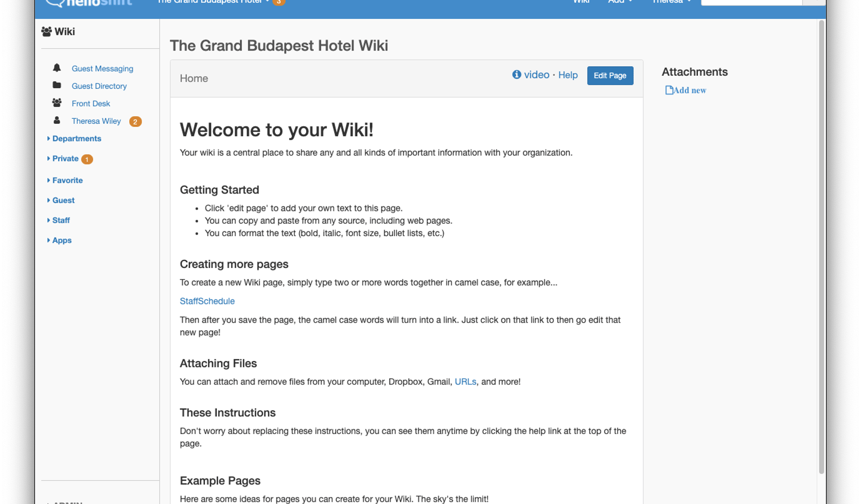Open Guest Messaging channel

point(102,68)
